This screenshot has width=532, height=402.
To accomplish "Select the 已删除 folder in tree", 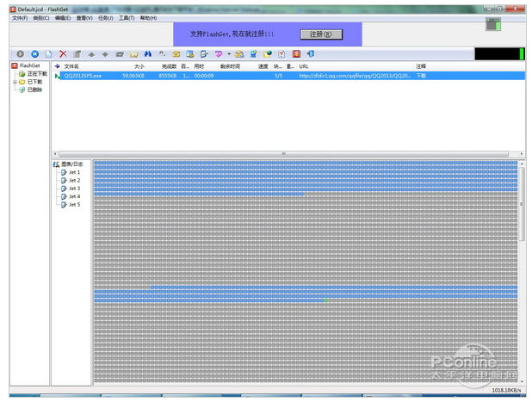I will coord(34,90).
